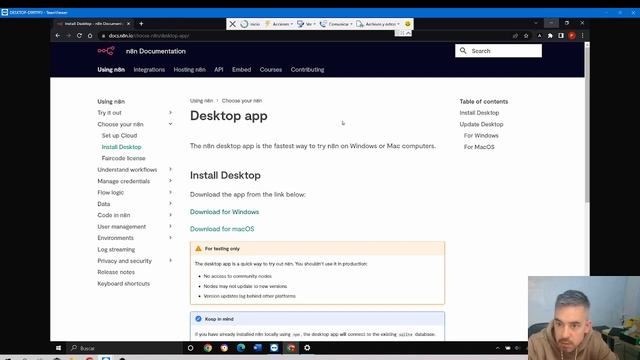Open the TeamViewer Archivos y extras dropdown
The image size is (640, 360).
[x=378, y=24]
